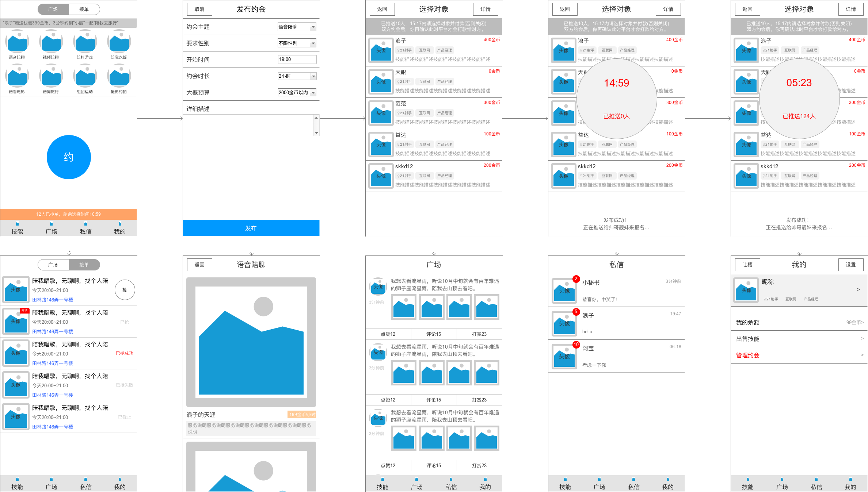The height and width of the screenshot is (492, 868).
Task: Open 要求性别 dropdown showing 不限性别
Action: tap(297, 43)
